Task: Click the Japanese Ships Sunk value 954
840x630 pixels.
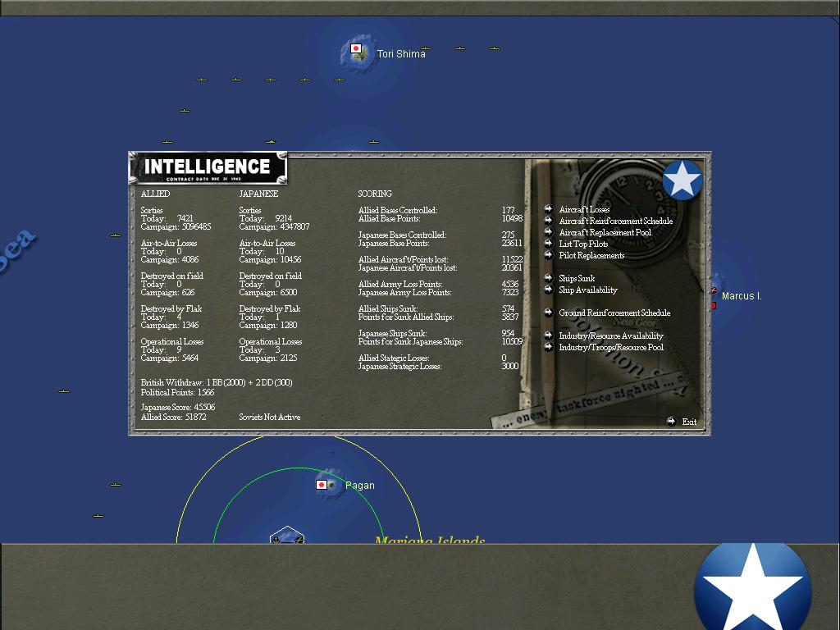Action: 508,333
